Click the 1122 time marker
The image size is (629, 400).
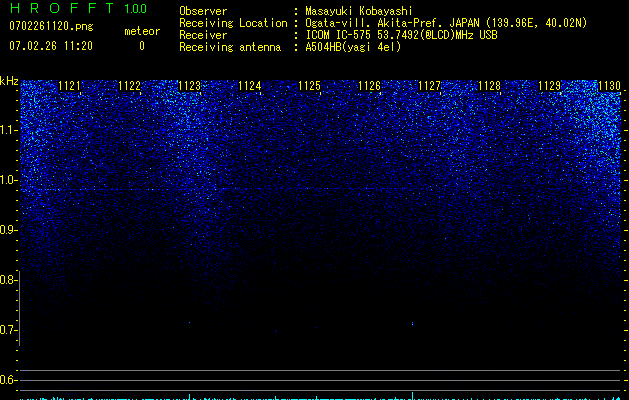[x=130, y=86]
